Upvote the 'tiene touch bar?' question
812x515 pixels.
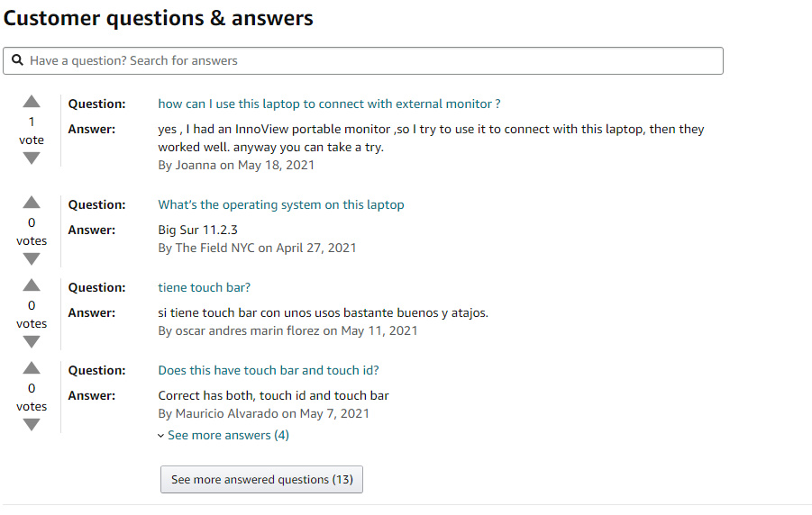tap(32, 285)
